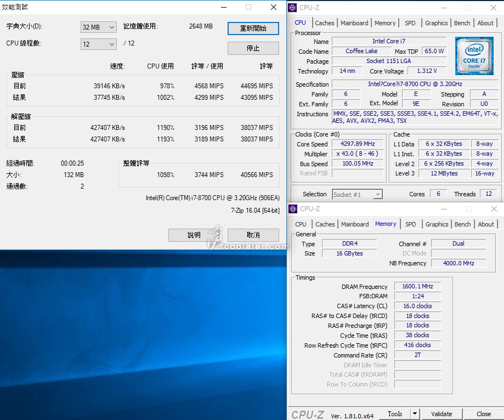This screenshot has width=504, height=420.
Task: Open SPD tab in upper CPU-Z window
Action: 410,23
